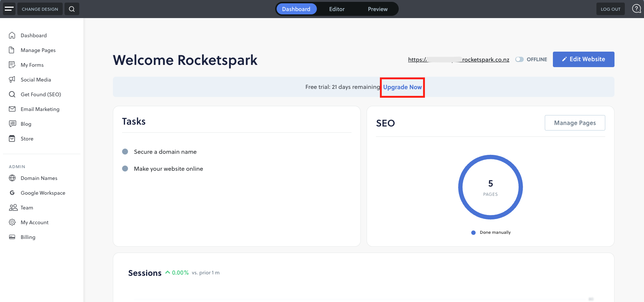Click the Store shopping bag icon
Image resolution: width=644 pixels, height=302 pixels.
pos(12,139)
